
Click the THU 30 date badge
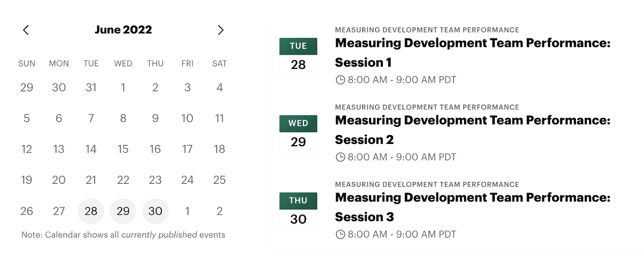click(298, 211)
